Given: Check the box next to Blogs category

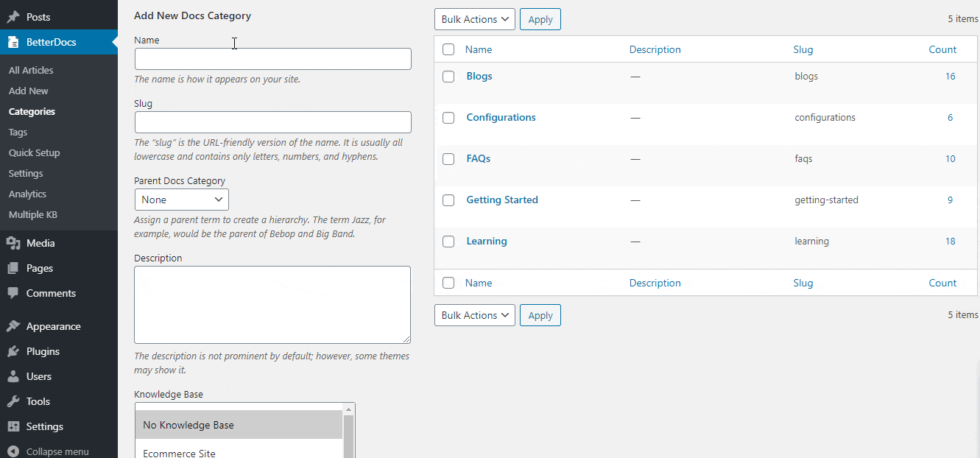Looking at the screenshot, I should point(448,76).
